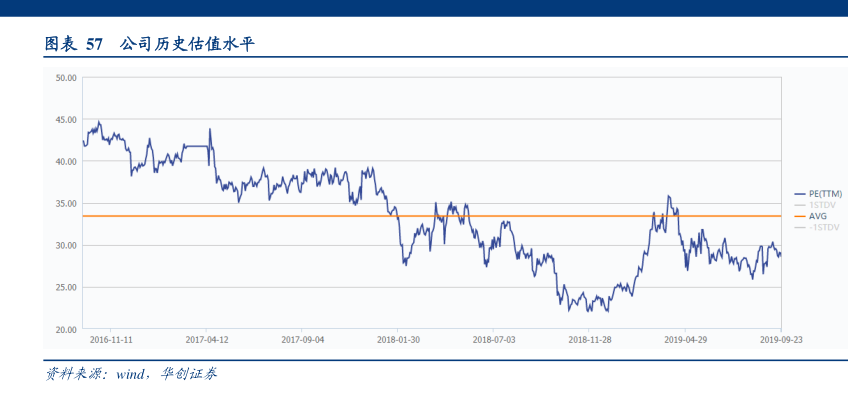This screenshot has width=848, height=402.
Task: Click the 20.00 y-axis label
Action: click(67, 329)
